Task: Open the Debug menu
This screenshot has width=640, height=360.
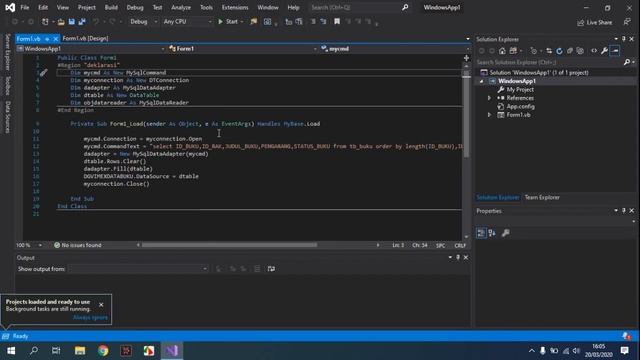Action: pyautogui.click(x=135, y=7)
